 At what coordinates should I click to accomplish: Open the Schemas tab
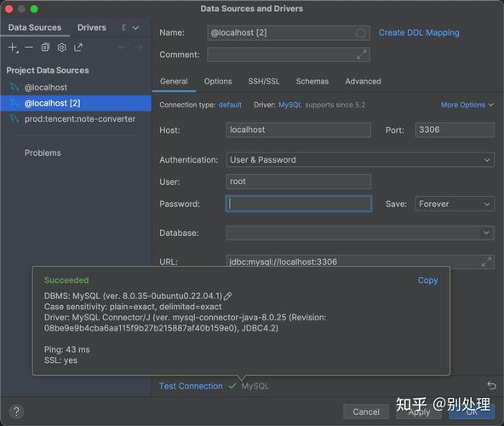coord(312,82)
